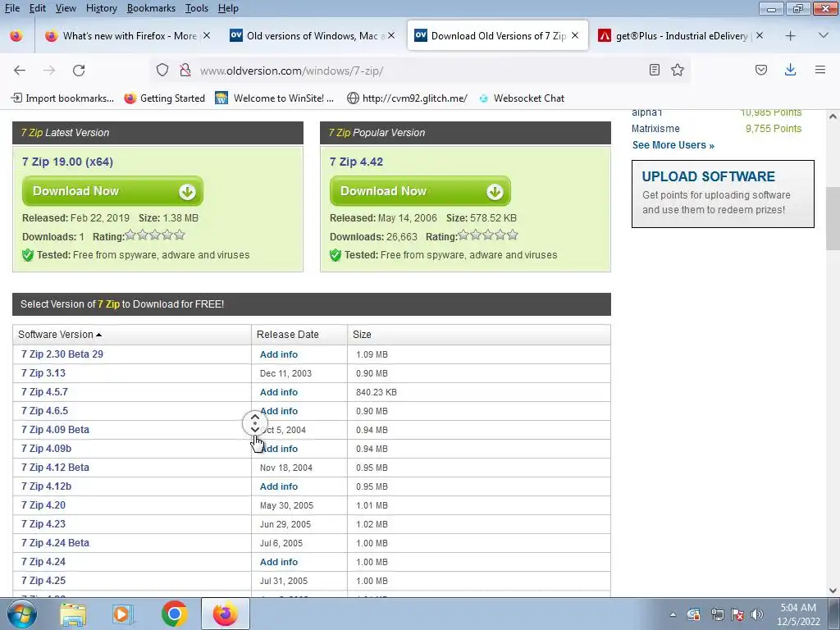The width and height of the screenshot is (840, 630).
Task: Click See More Users link
Action: tap(673, 145)
